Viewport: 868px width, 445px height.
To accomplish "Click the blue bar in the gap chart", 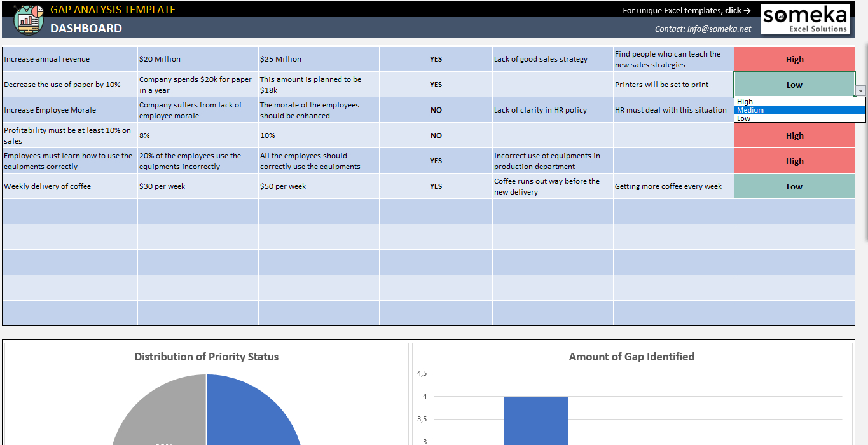I will coord(536,420).
